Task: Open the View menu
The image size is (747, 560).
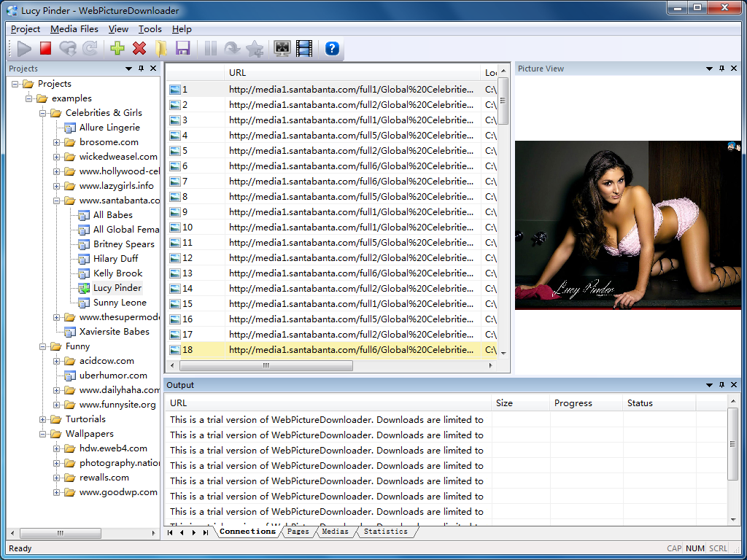Action: point(118,29)
